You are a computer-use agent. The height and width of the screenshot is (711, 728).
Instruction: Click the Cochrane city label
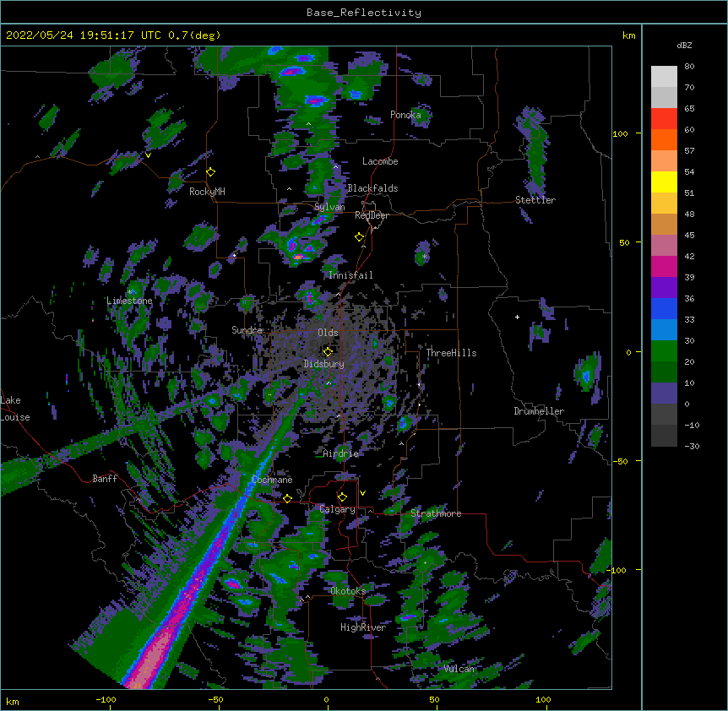272,480
